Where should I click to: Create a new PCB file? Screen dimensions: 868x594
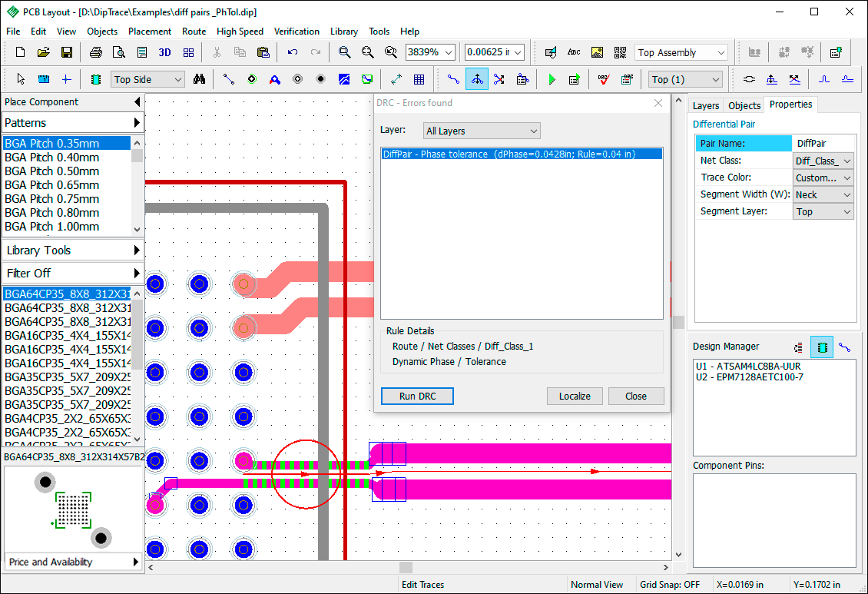point(21,52)
